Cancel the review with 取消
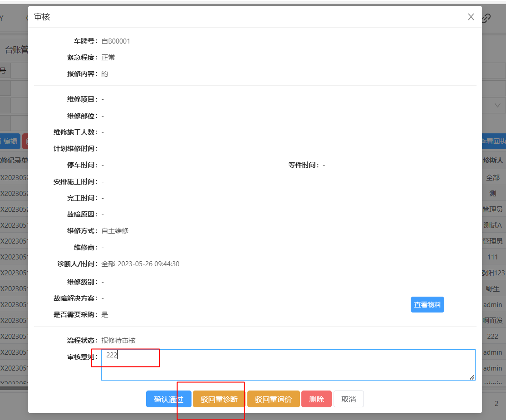This screenshot has width=506, height=420. coord(349,399)
